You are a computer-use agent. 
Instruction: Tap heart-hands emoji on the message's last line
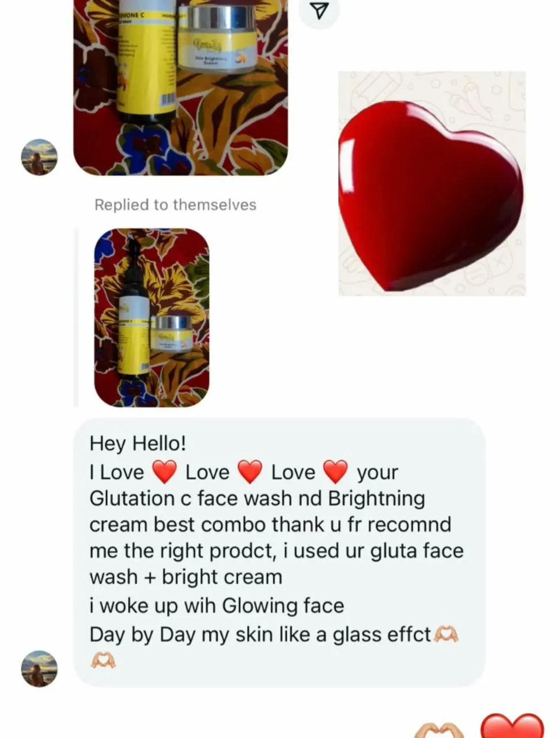pyautogui.click(x=104, y=660)
